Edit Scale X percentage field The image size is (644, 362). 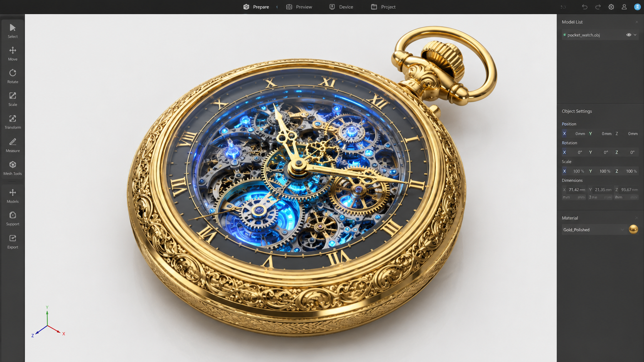coord(574,171)
